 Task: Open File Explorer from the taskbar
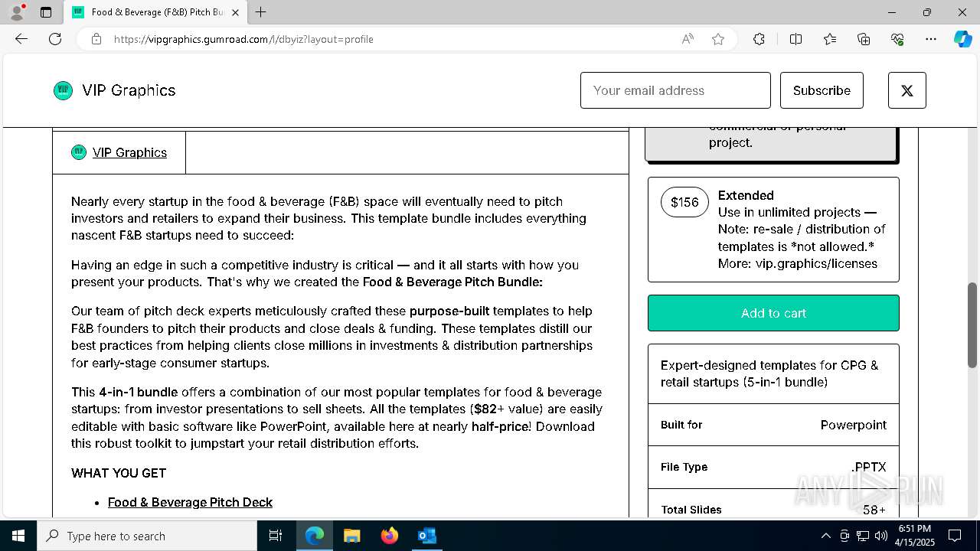click(x=351, y=536)
